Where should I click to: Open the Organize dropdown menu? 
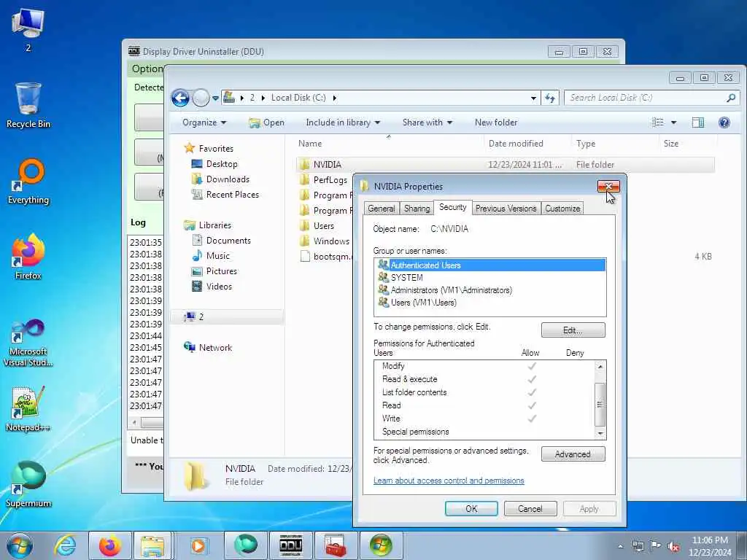[204, 122]
